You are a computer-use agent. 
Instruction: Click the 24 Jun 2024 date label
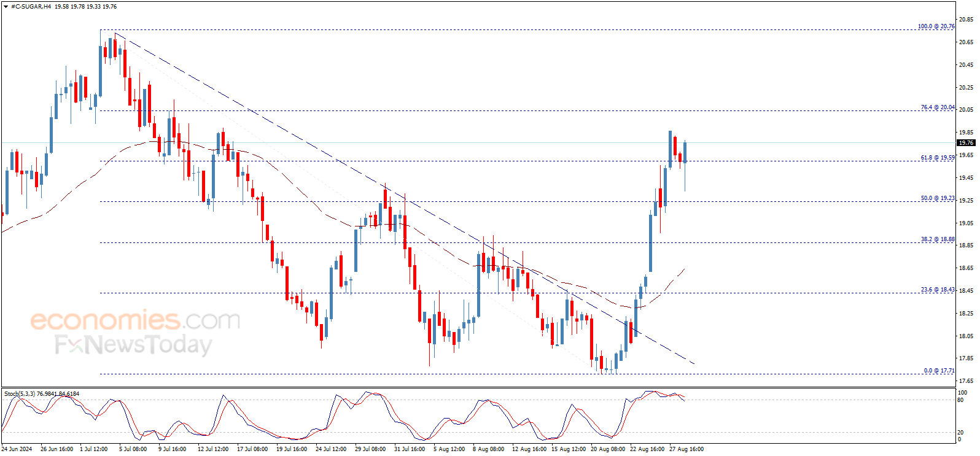(x=17, y=449)
